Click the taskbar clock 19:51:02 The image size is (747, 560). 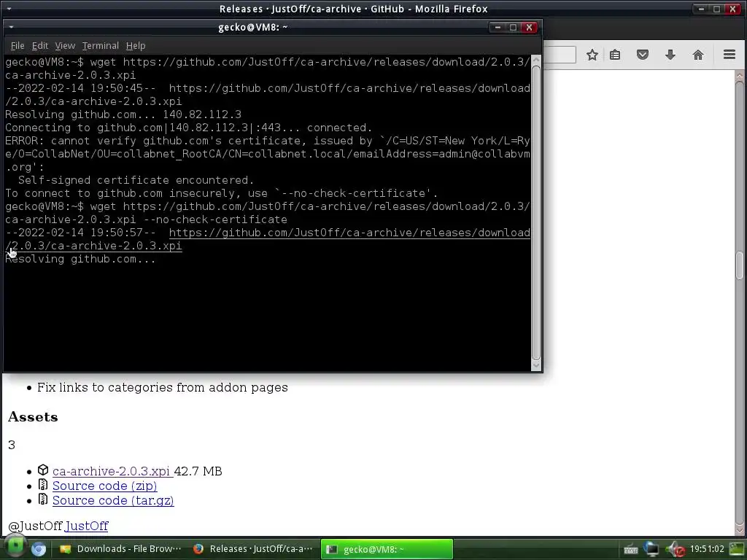click(707, 549)
